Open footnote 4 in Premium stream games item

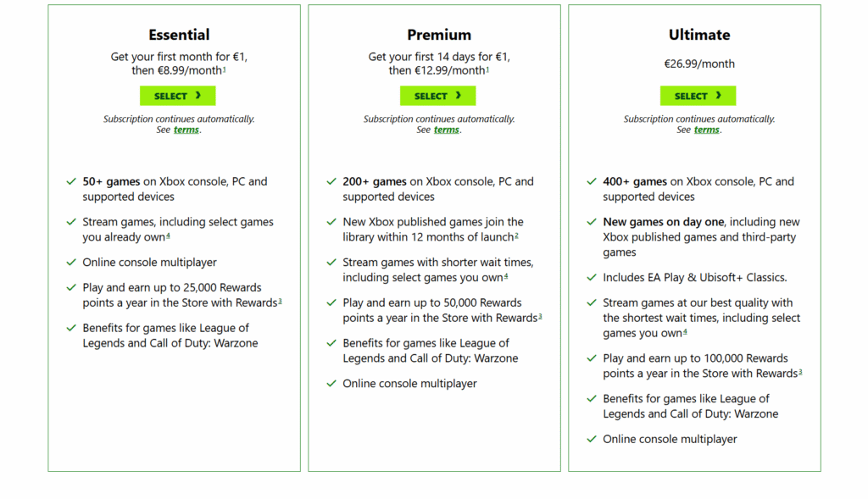(x=506, y=276)
